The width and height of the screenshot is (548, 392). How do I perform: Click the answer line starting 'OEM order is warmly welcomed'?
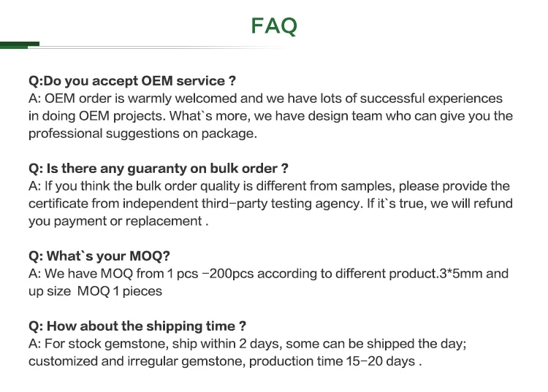click(x=266, y=99)
